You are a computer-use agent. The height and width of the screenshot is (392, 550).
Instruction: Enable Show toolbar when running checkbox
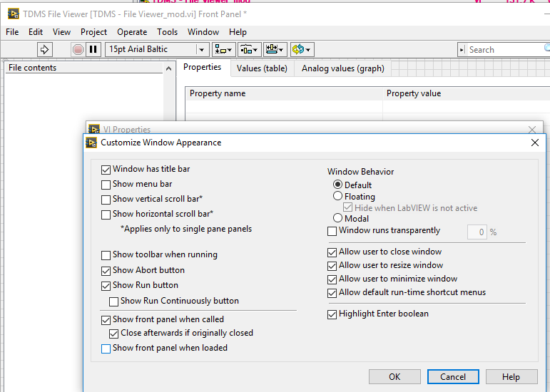pyautogui.click(x=106, y=255)
